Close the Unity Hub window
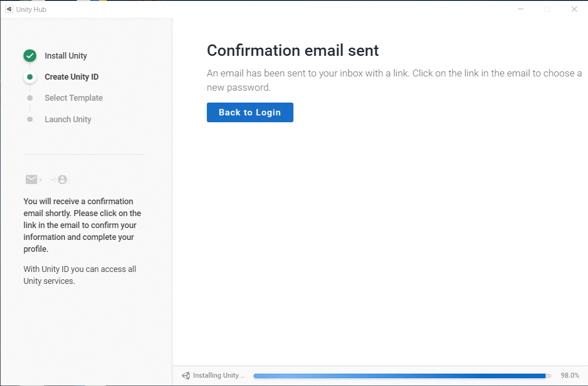 click(574, 9)
